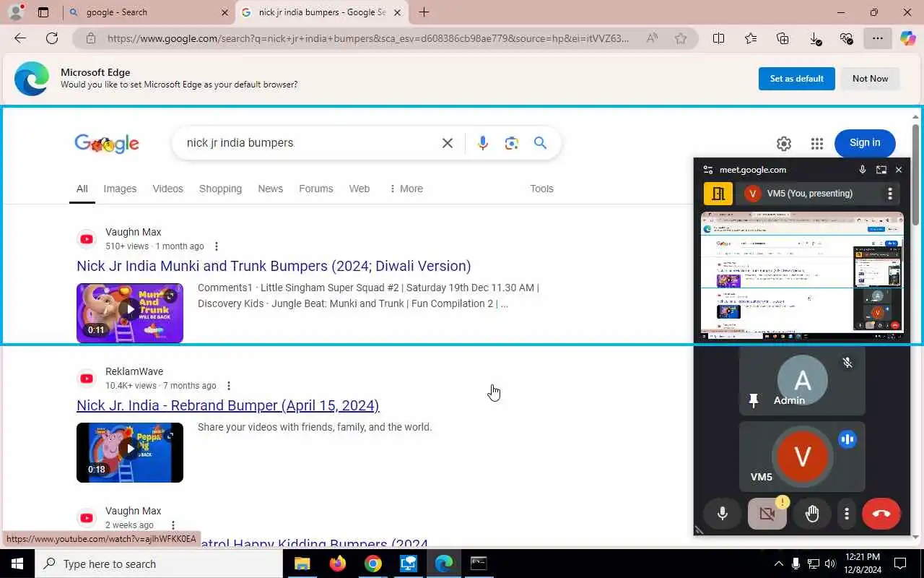Open split screen icon

coord(718,38)
